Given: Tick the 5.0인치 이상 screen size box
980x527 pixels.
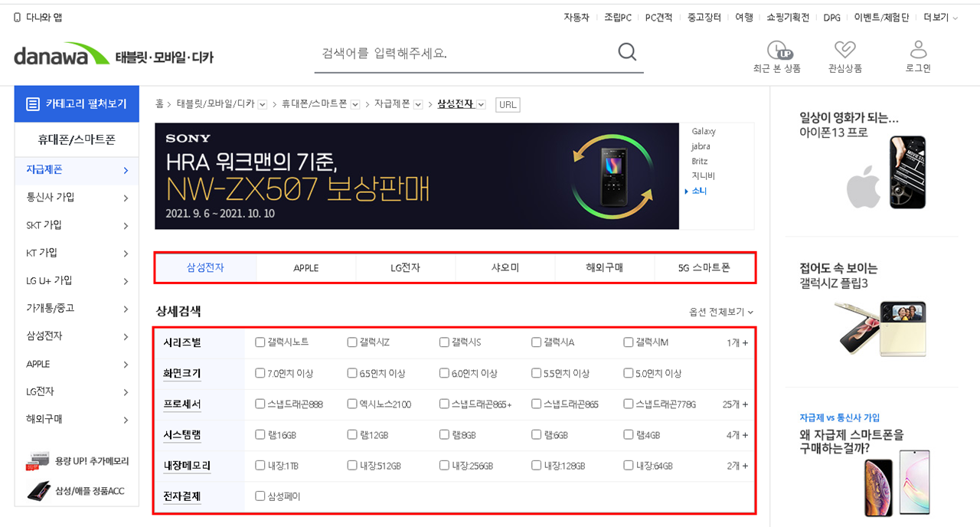Looking at the screenshot, I should click(x=629, y=374).
